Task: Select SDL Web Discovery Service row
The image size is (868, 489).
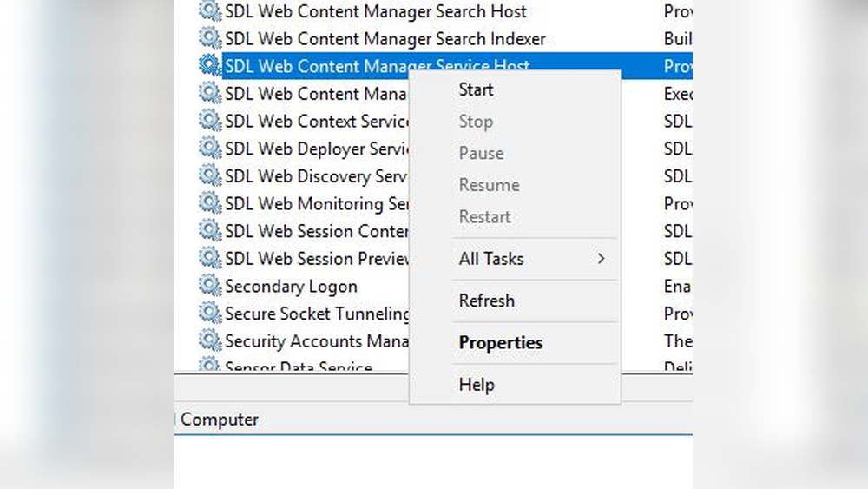Action: [316, 176]
